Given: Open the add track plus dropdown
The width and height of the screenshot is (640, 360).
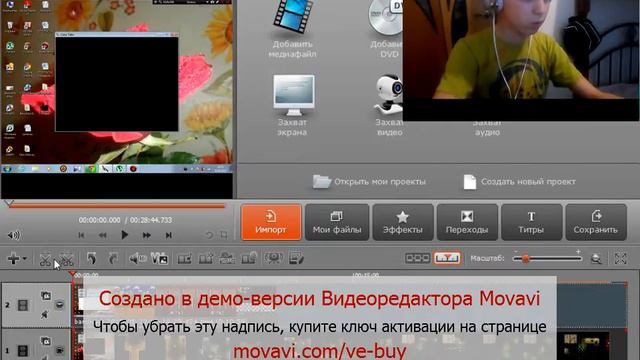Looking at the screenshot, I should pos(17,258).
